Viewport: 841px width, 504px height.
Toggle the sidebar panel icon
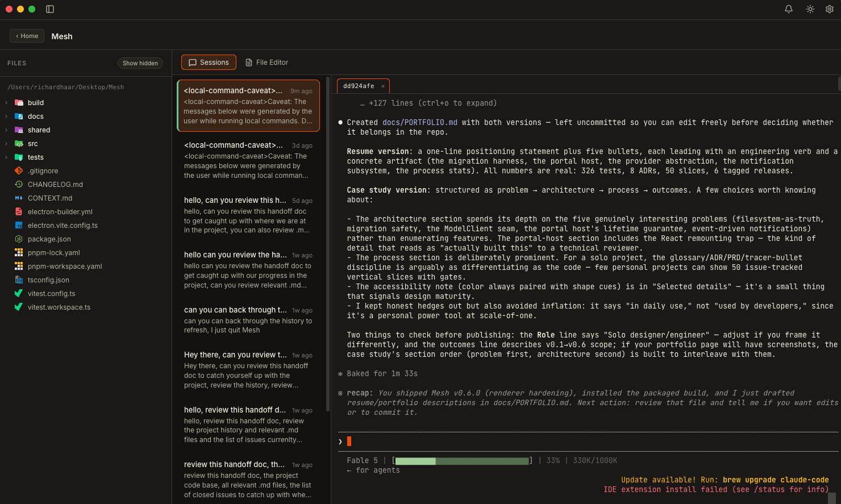[50, 9]
